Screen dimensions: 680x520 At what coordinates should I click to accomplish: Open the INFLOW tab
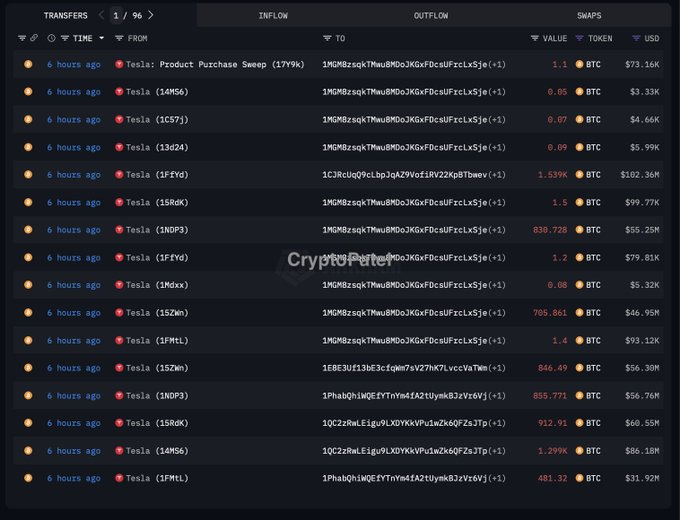pyautogui.click(x=273, y=16)
